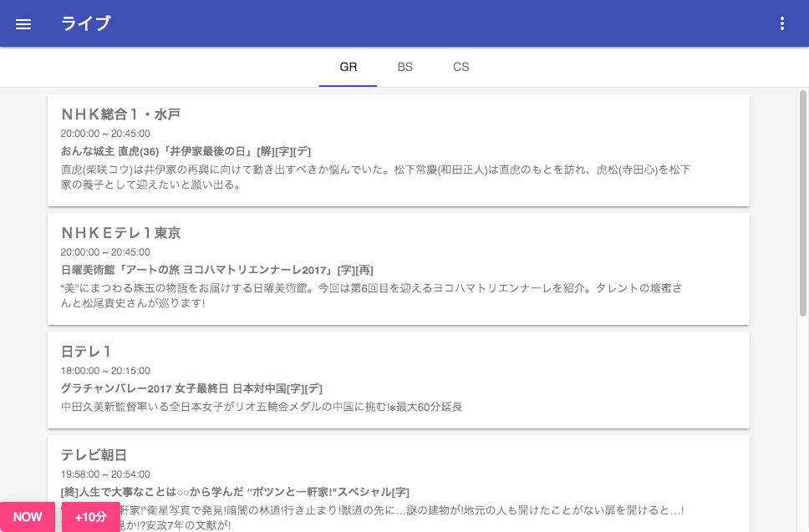Open the three-dot overflow menu

(x=782, y=23)
